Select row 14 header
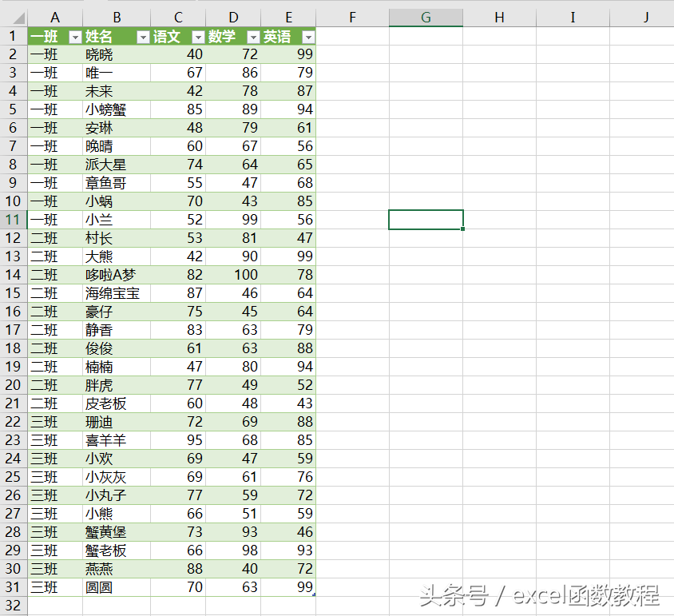 14,275
